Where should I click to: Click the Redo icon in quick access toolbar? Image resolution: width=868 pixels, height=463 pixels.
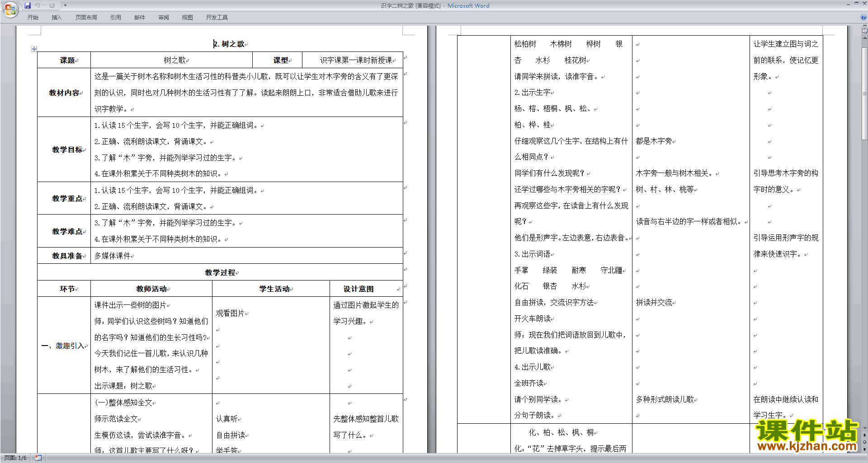tap(52, 5)
